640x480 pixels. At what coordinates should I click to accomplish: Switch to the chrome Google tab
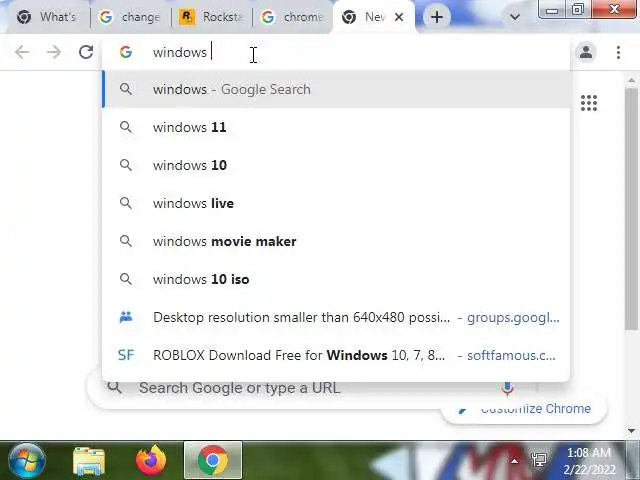(292, 17)
